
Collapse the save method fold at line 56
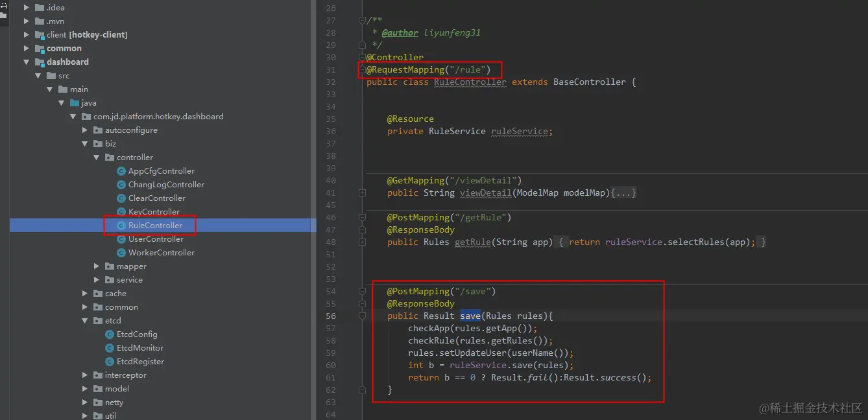click(x=363, y=316)
